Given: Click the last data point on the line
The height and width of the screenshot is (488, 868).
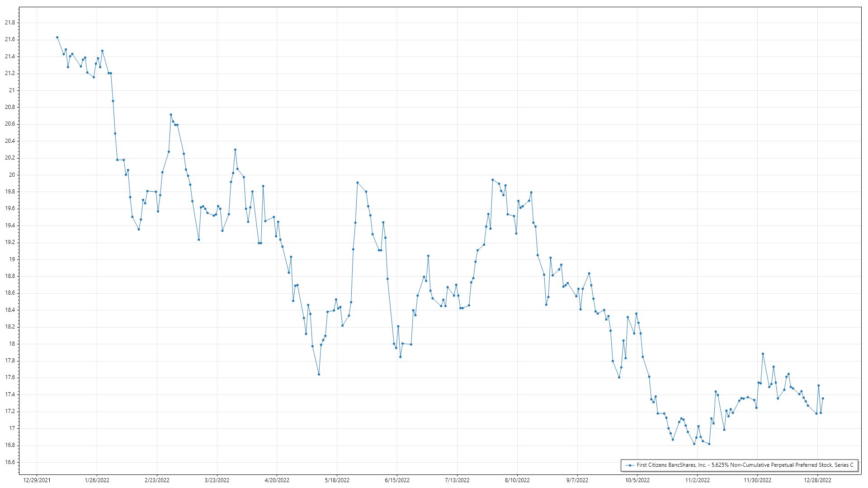Looking at the screenshot, I should tap(823, 399).
